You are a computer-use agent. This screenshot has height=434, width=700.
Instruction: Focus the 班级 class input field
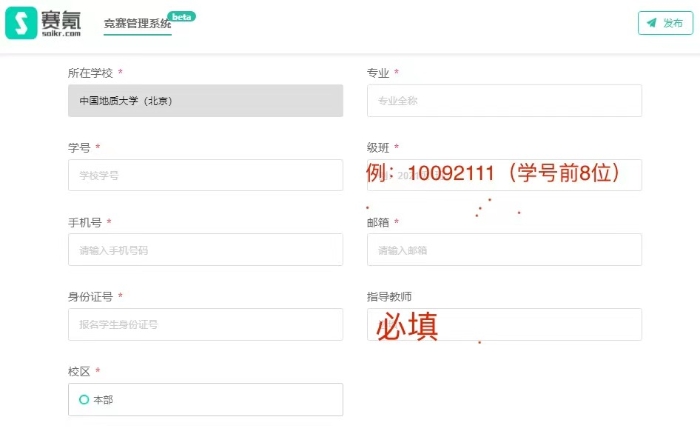[504, 175]
